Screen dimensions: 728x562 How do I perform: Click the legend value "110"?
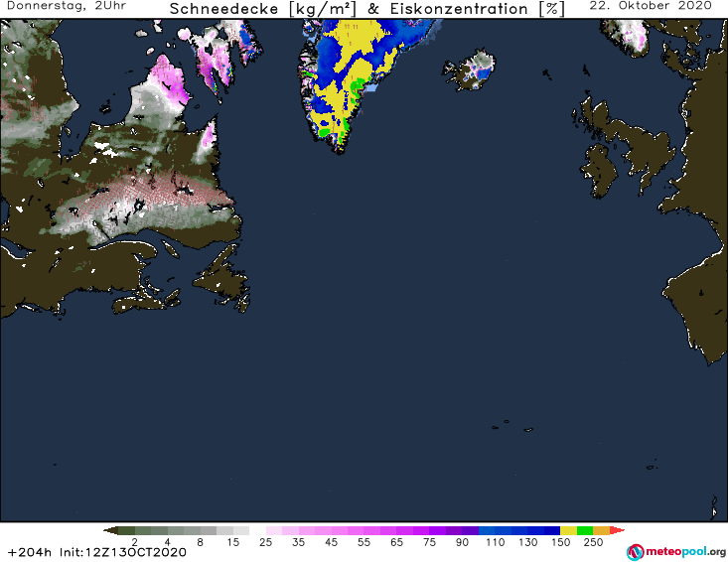[x=495, y=542]
